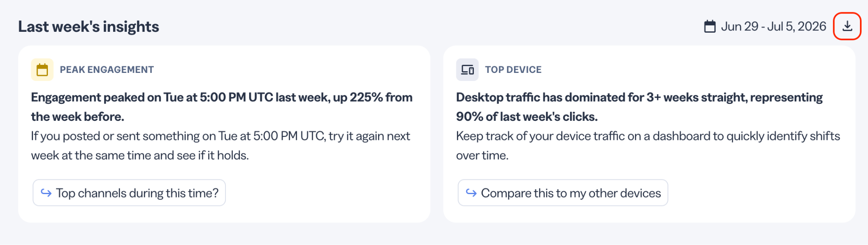Click the calendar icon beside date range
The image size is (868, 245).
(710, 26)
